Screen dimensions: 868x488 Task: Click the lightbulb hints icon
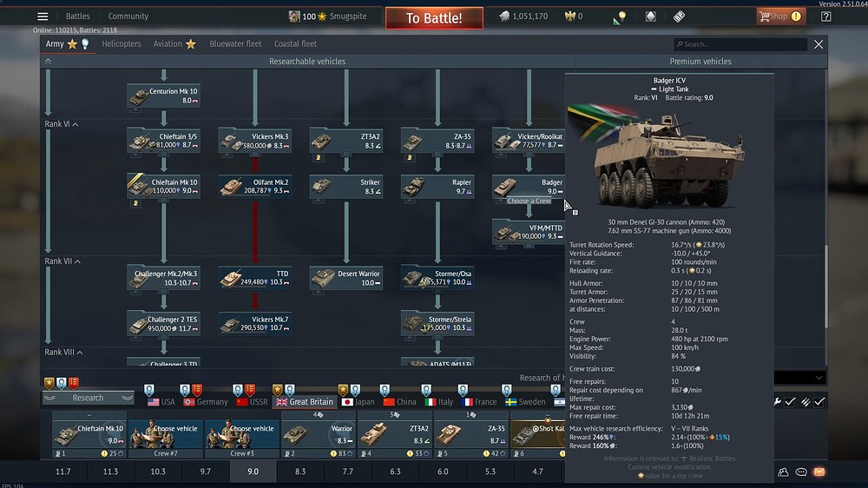[621, 16]
